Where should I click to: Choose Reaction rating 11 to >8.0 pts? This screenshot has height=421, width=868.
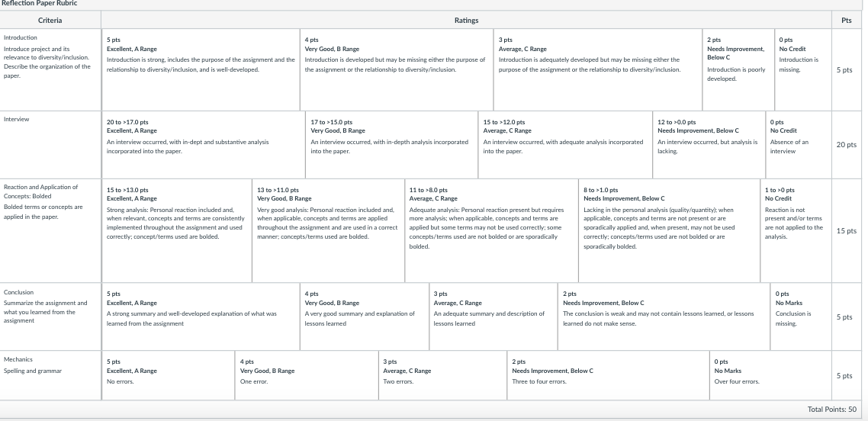click(491, 230)
